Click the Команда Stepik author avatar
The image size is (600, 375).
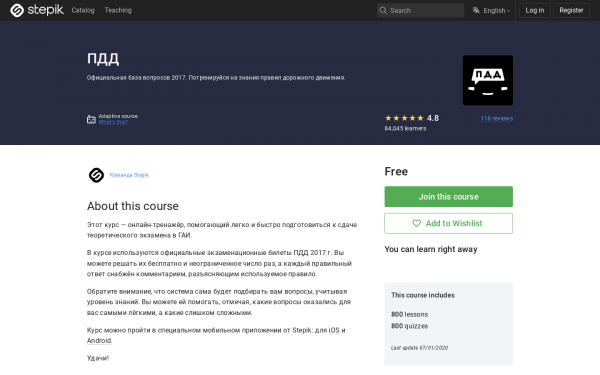pyautogui.click(x=96, y=175)
